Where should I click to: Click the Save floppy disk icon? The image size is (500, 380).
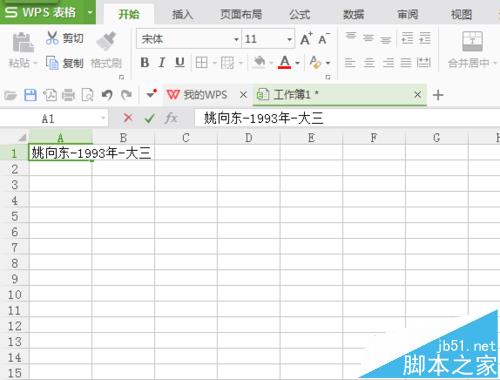30,95
